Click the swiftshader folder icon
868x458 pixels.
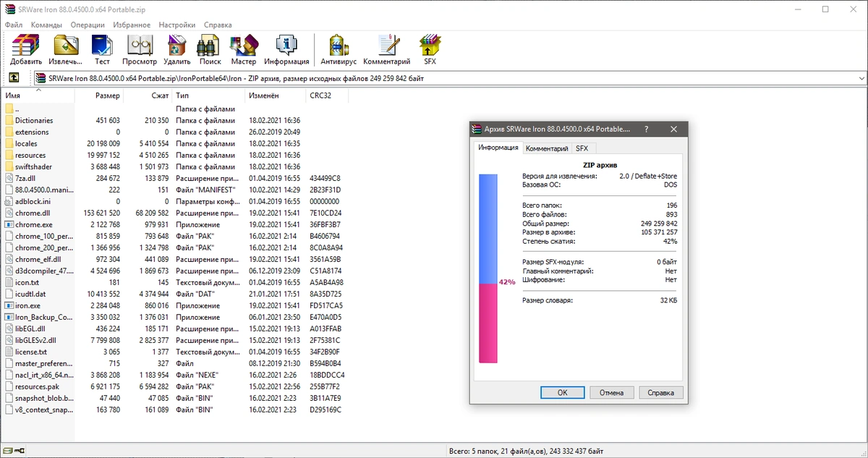9,167
